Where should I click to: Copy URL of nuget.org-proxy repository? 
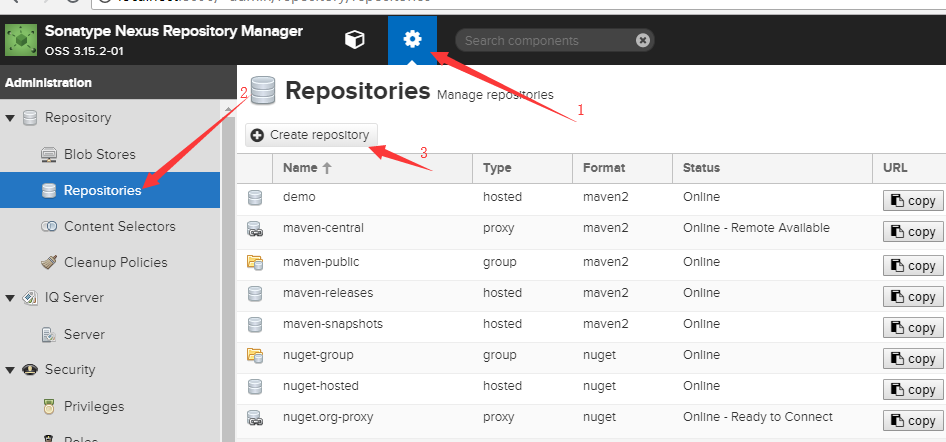(x=913, y=421)
